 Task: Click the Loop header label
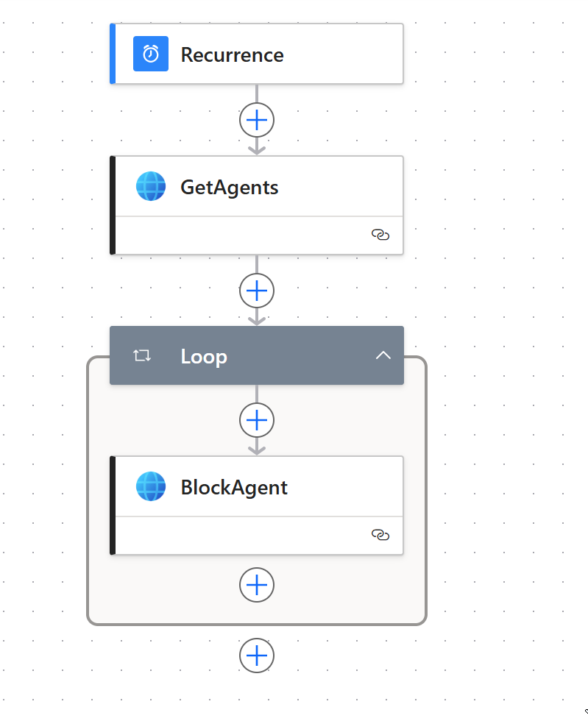204,357
